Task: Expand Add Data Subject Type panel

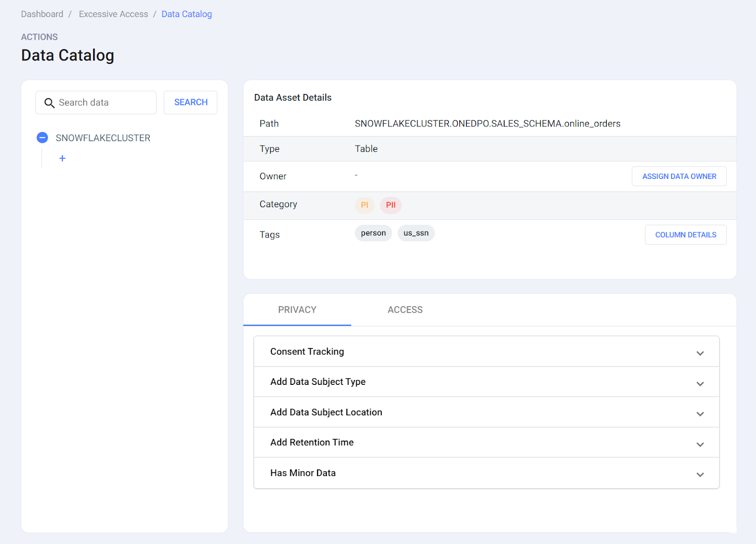Action: pos(700,383)
